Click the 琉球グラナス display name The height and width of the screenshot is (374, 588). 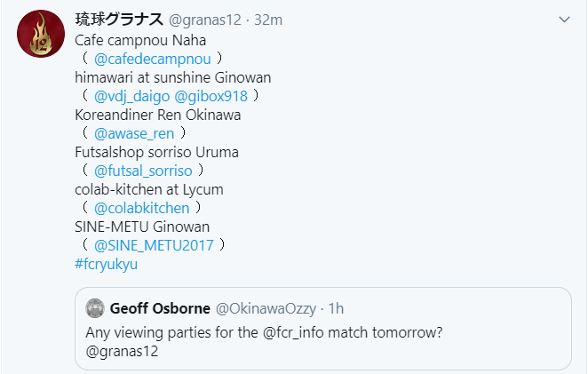click(x=118, y=19)
